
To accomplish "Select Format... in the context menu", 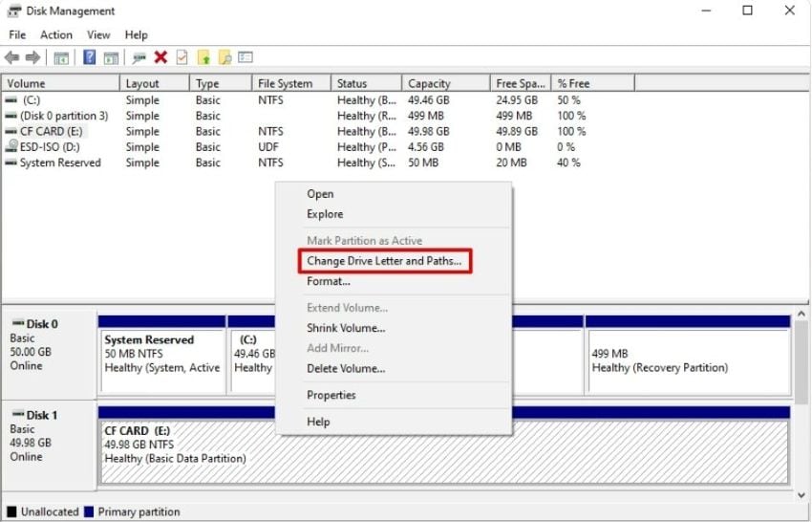I will (x=394, y=281).
